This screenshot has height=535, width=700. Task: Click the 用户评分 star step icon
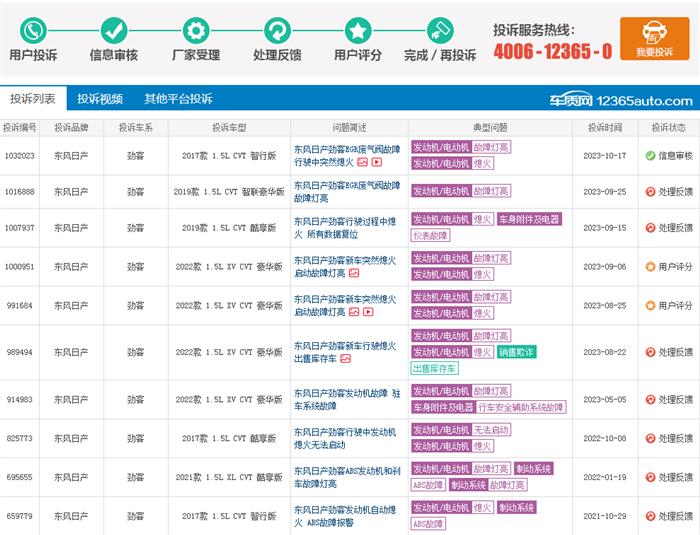point(358,30)
